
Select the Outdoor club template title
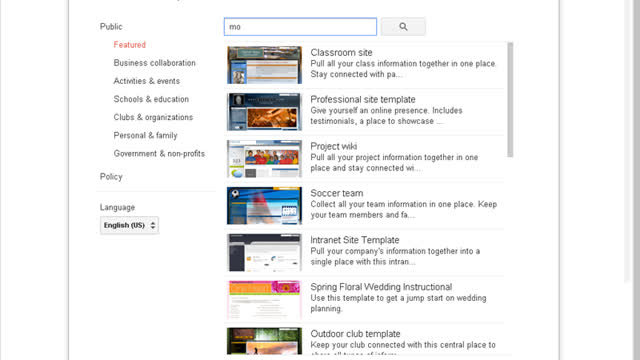point(355,334)
